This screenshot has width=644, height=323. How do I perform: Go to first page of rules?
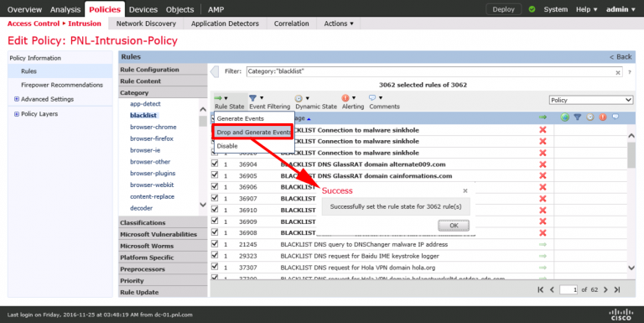click(541, 289)
